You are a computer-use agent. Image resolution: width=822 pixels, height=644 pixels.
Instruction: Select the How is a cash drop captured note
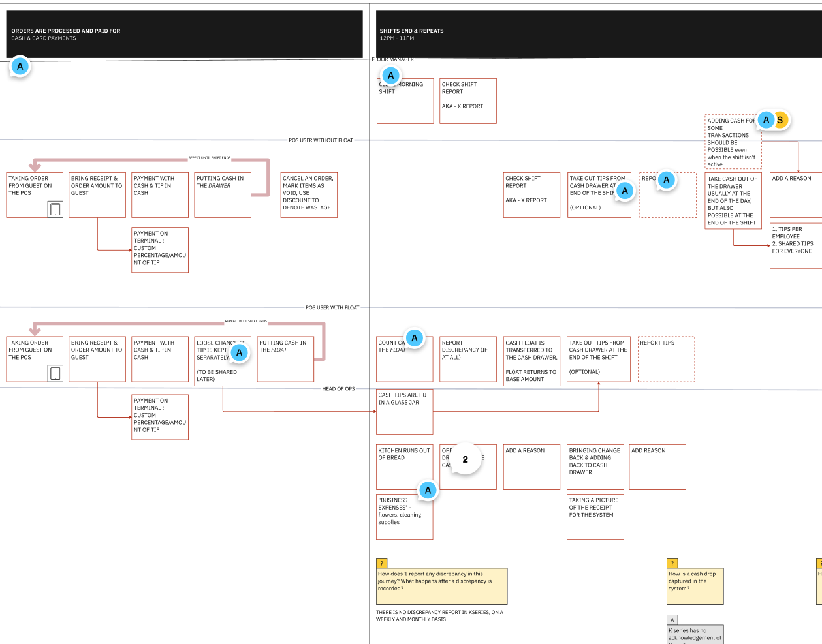point(695,586)
